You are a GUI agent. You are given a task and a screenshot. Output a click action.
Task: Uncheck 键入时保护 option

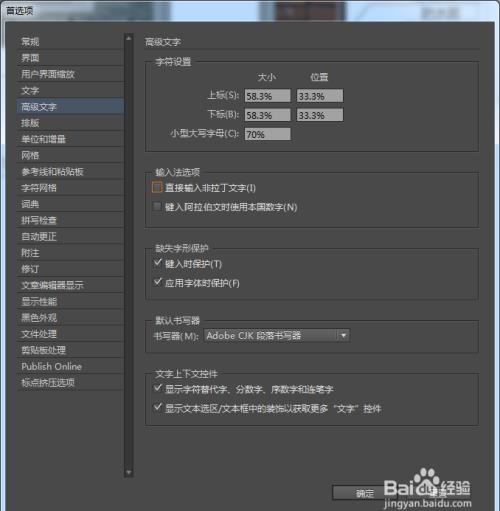158,263
